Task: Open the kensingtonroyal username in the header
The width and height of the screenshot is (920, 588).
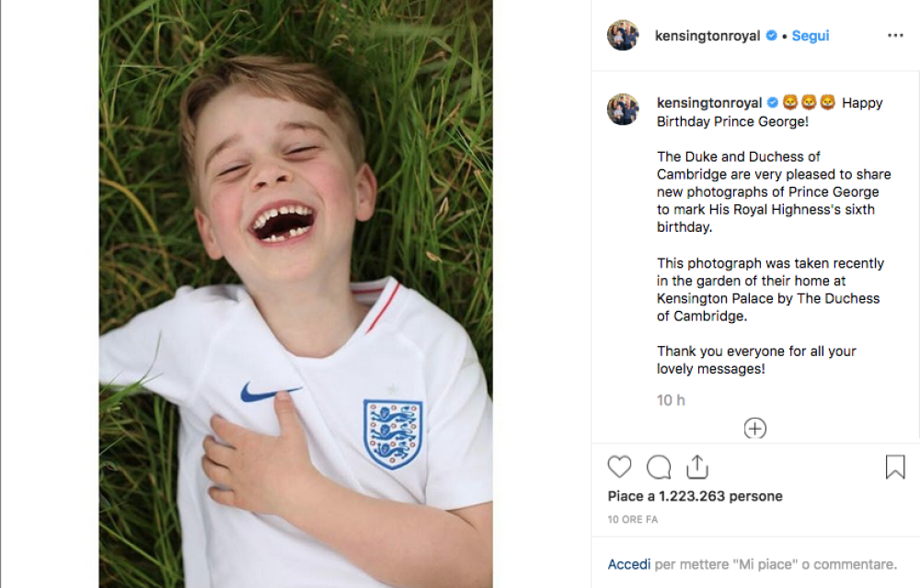Action: point(707,36)
